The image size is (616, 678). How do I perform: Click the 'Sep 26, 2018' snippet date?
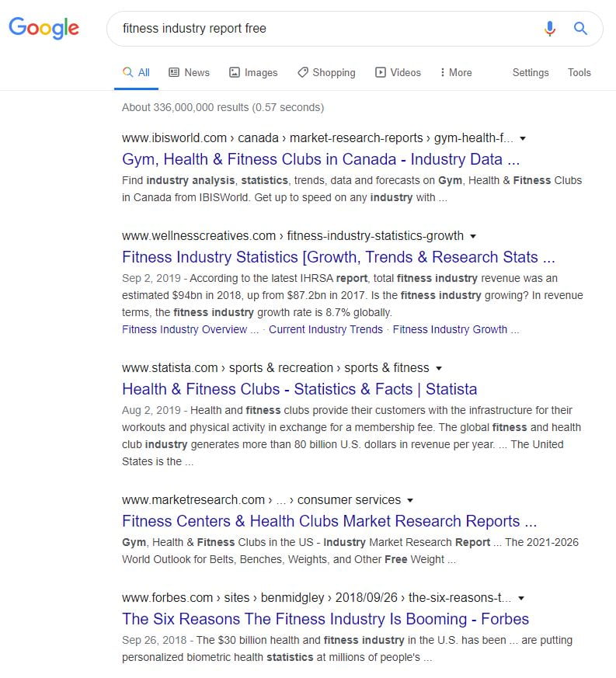155,641
